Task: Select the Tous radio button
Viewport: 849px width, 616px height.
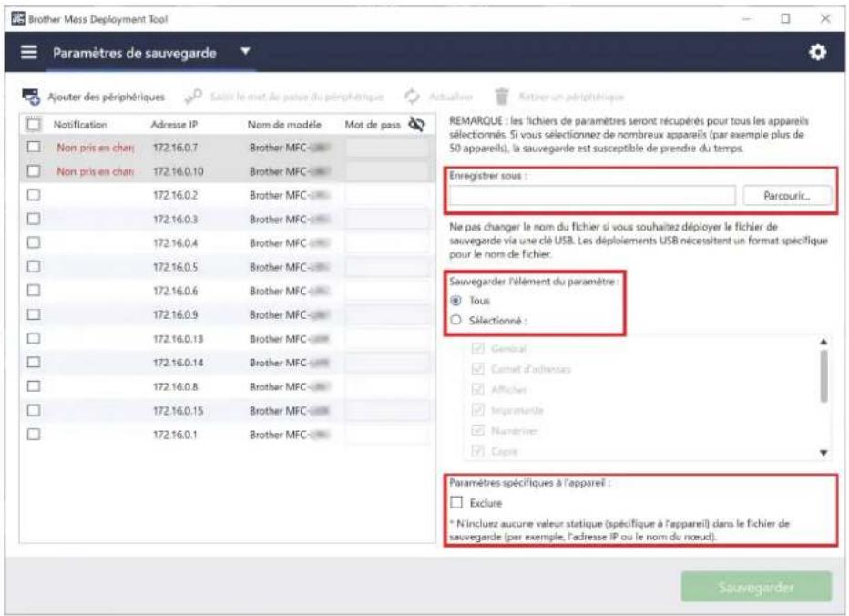Action: [x=455, y=300]
